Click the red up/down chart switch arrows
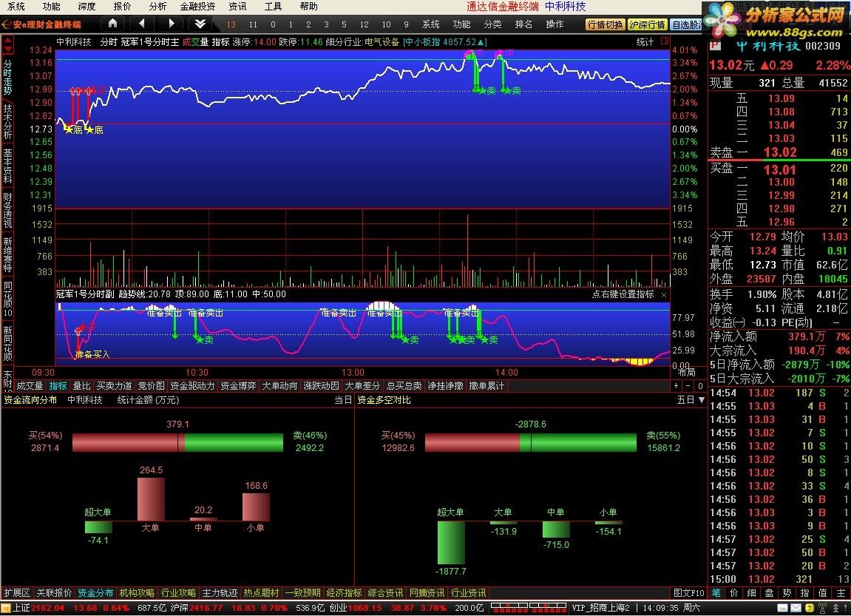851x616 pixels. click(7, 44)
